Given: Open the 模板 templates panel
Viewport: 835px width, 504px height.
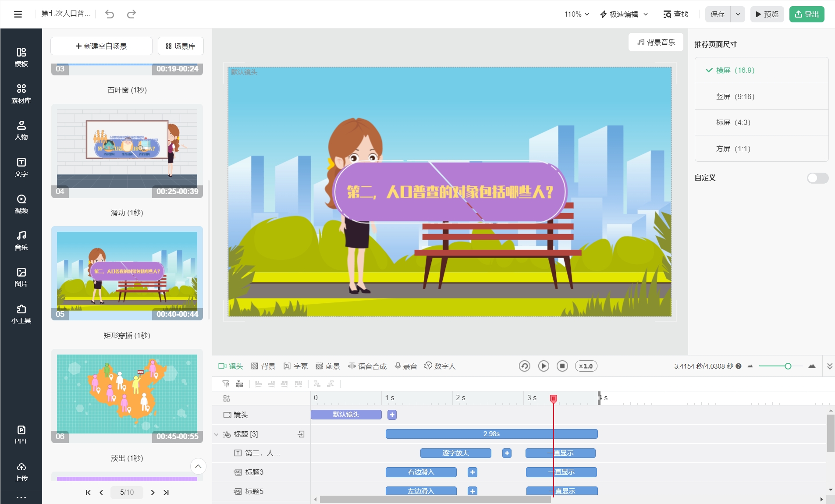Looking at the screenshot, I should click(x=21, y=57).
